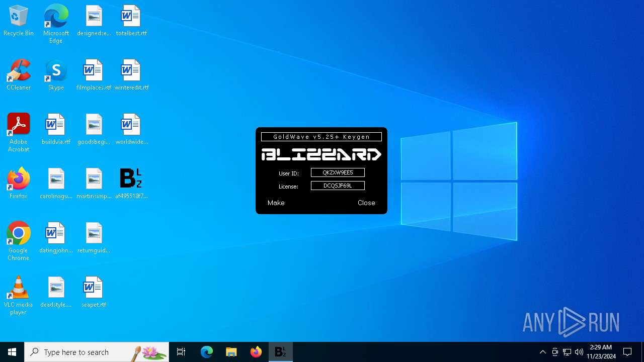
Task: Select the filmplaces.rtf document
Action: point(94,75)
